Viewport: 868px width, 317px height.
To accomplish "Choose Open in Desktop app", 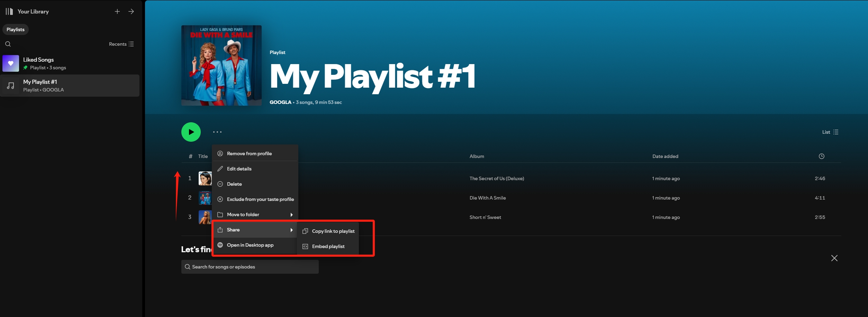I will pos(255,245).
